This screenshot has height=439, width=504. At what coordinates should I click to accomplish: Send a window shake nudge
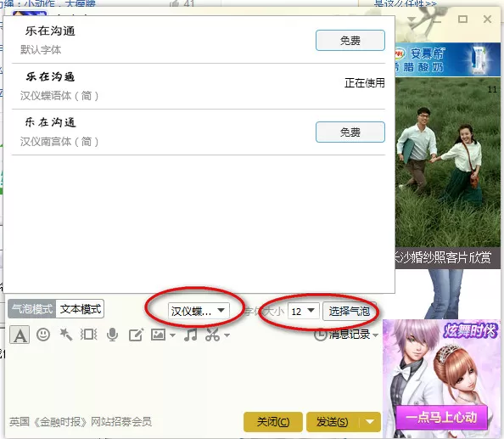(x=89, y=335)
